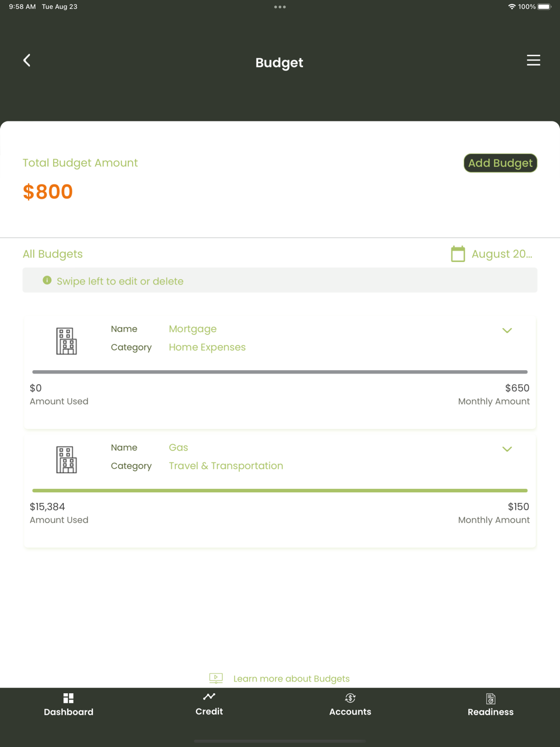Viewport: 560px width, 747px height.
Task: Click the green info icon
Action: pos(47,281)
